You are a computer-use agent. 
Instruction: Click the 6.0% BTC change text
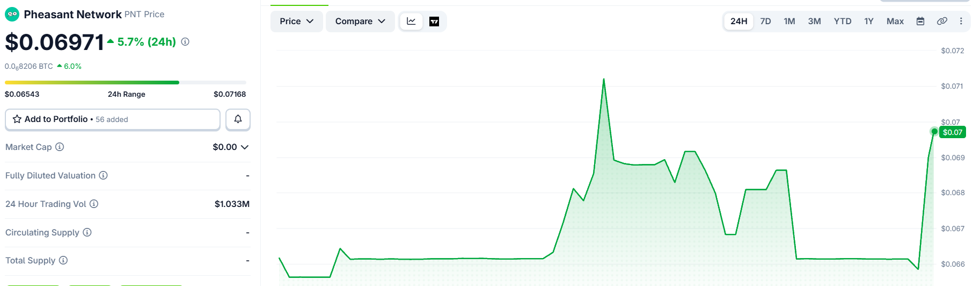[72, 66]
